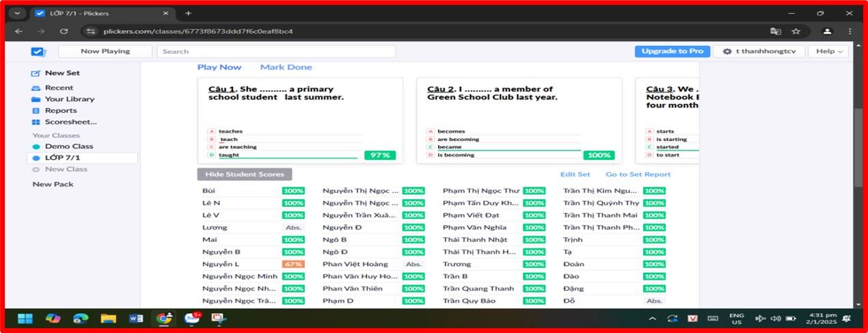Click the Mark Done link
This screenshot has height=333, width=868.
click(286, 67)
